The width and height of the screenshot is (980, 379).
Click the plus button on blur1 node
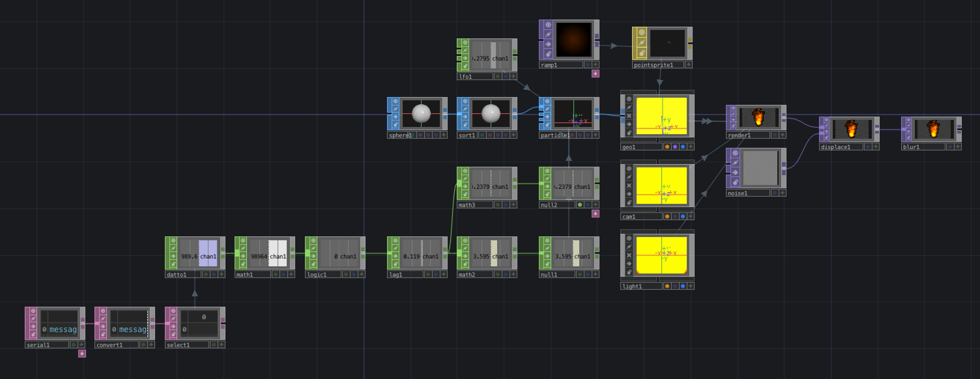(x=958, y=147)
